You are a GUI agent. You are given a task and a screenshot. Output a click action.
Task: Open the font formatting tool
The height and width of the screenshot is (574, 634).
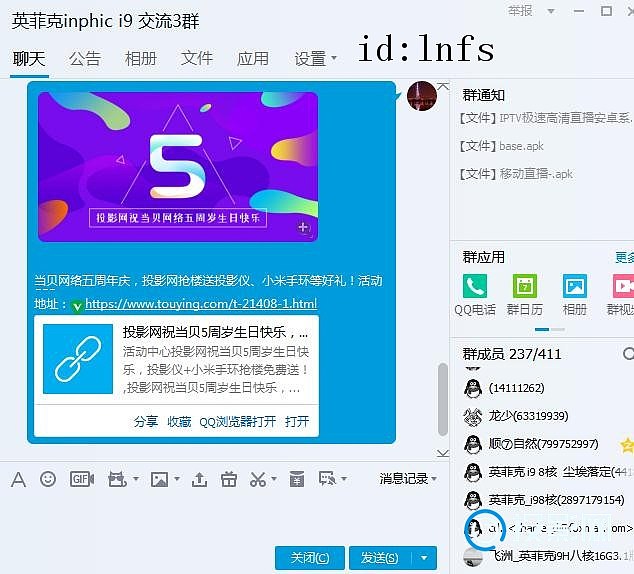pos(18,480)
